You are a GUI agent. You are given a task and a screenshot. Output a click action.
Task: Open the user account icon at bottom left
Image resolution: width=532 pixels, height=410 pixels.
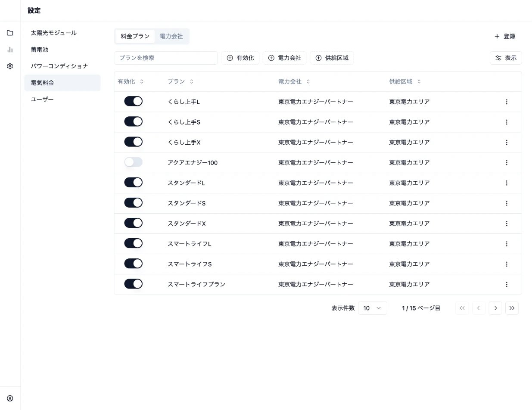(x=10, y=398)
